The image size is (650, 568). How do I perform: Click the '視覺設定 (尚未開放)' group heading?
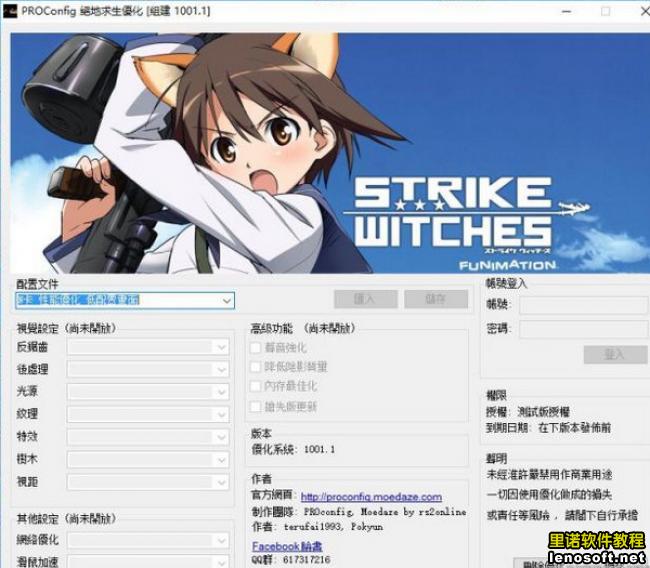pyautogui.click(x=66, y=328)
